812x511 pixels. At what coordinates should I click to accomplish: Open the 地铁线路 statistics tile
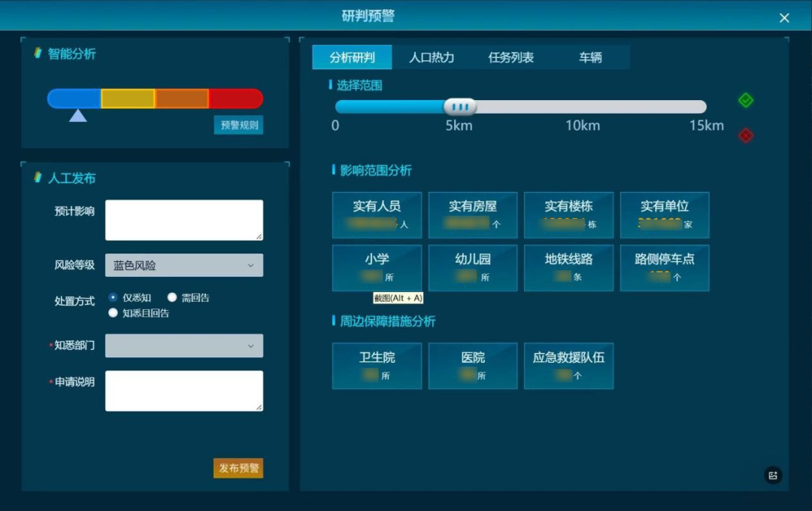(x=568, y=267)
